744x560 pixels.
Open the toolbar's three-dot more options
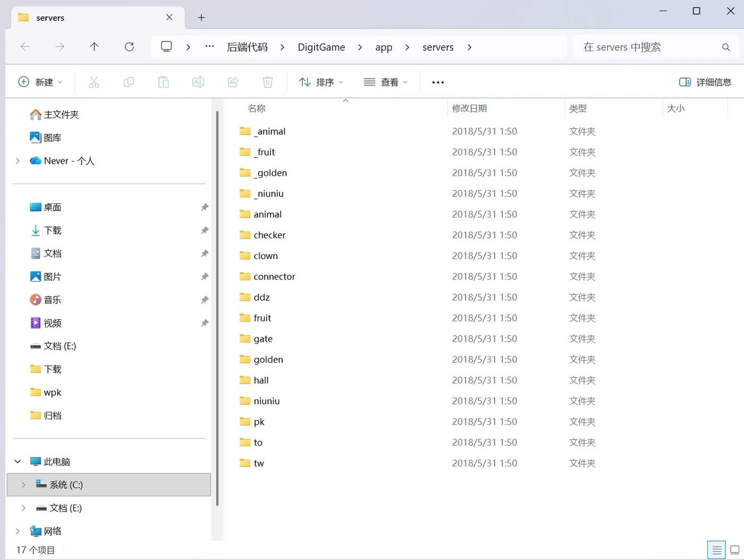point(438,82)
